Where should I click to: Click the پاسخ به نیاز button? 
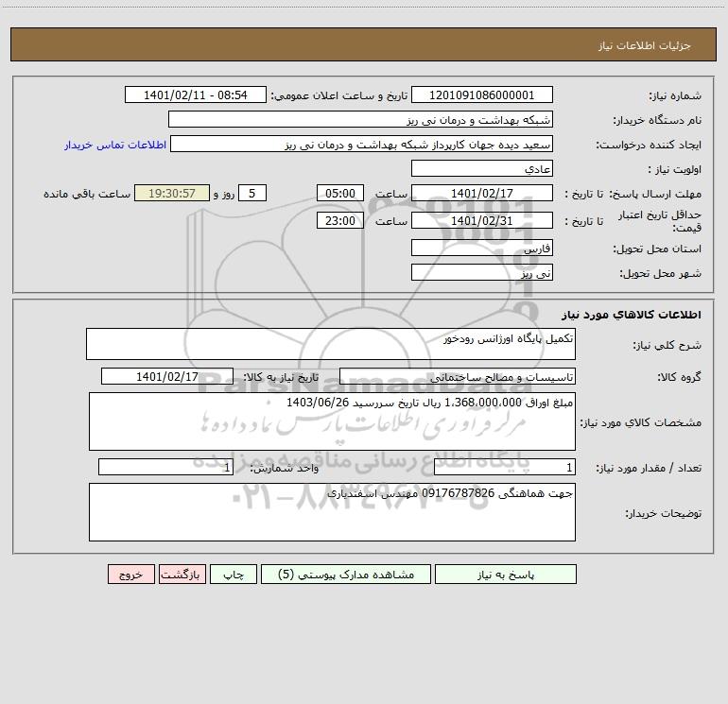click(x=505, y=574)
